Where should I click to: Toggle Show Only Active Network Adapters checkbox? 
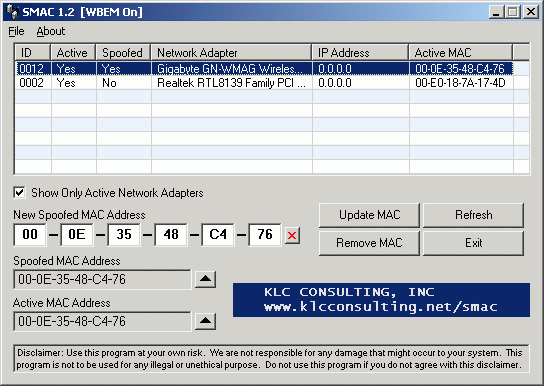[x=19, y=192]
